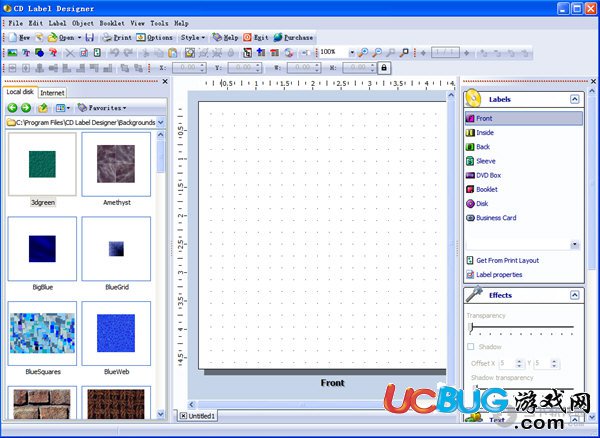Open the Booklet menu
This screenshot has width=600, height=438.
tap(112, 23)
